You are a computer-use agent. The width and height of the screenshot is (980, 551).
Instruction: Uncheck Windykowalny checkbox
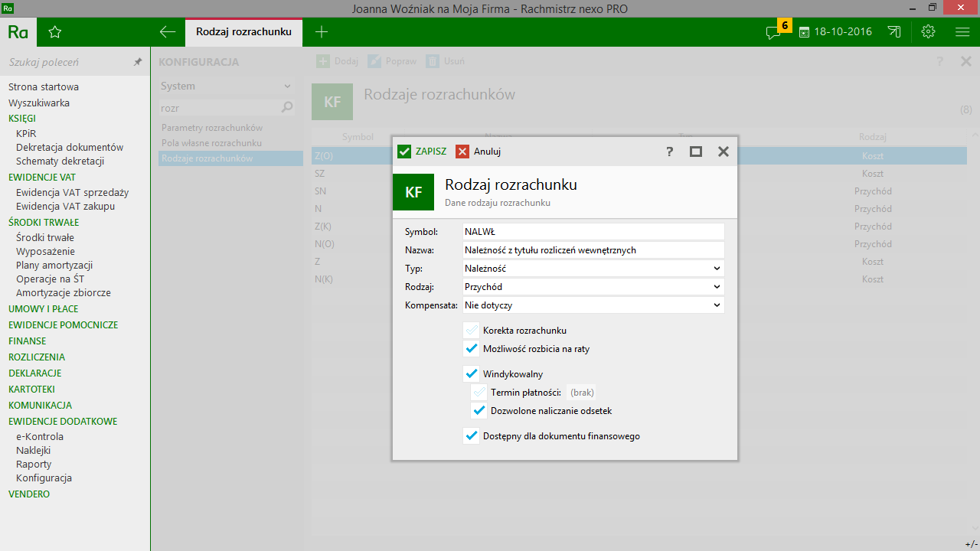(472, 374)
